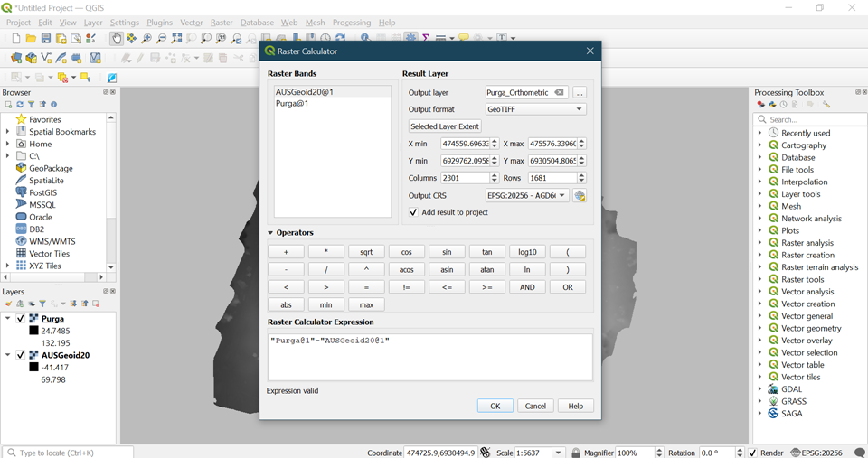868x458 pixels.
Task: Toggle Purga layer visibility checkbox
Action: pyautogui.click(x=20, y=319)
